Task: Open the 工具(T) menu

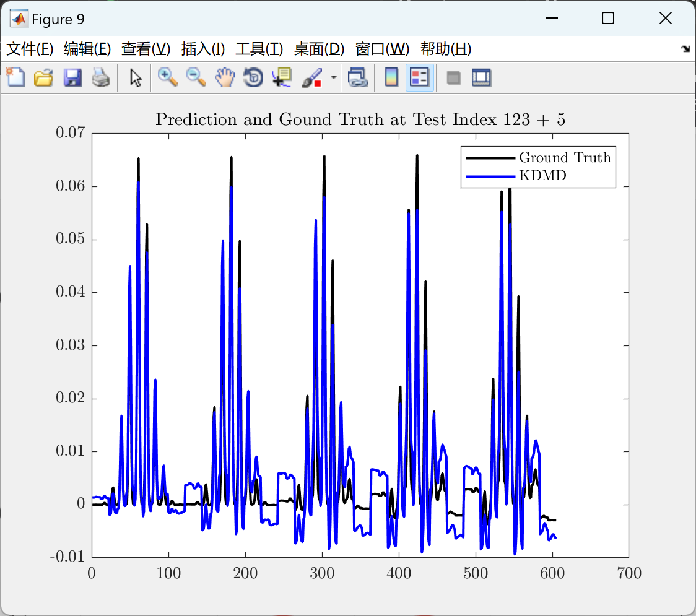Action: click(x=259, y=49)
